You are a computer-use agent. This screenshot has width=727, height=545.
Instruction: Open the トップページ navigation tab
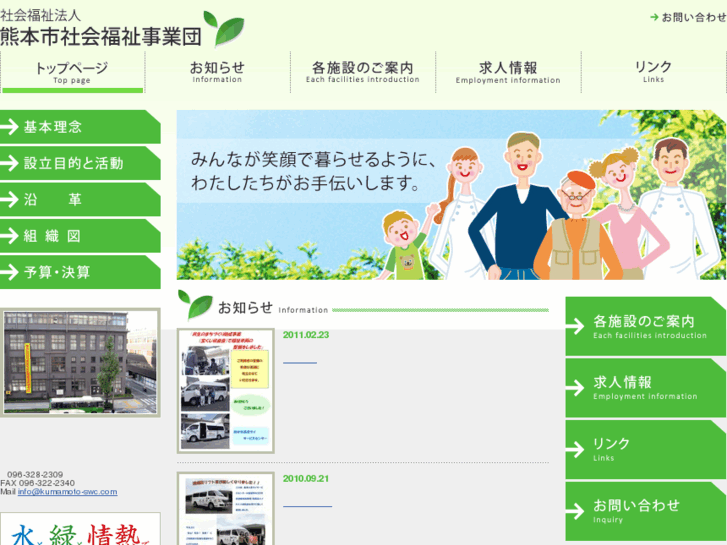coord(72,72)
